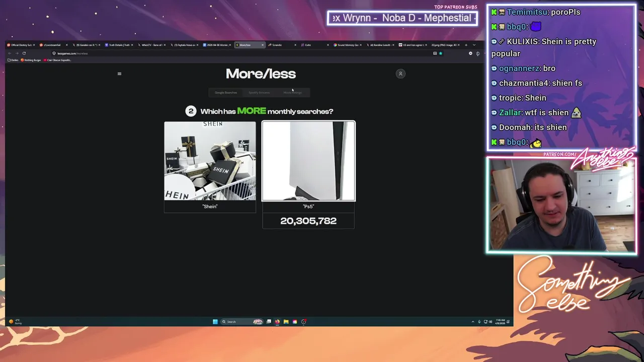Open the Clair Obscur Expedition bookmark

(x=58, y=60)
